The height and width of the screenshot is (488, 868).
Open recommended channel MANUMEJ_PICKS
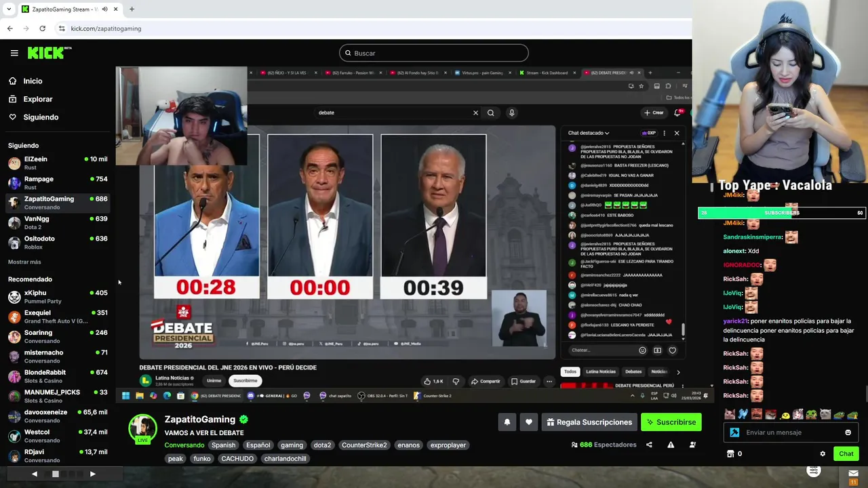click(x=58, y=396)
